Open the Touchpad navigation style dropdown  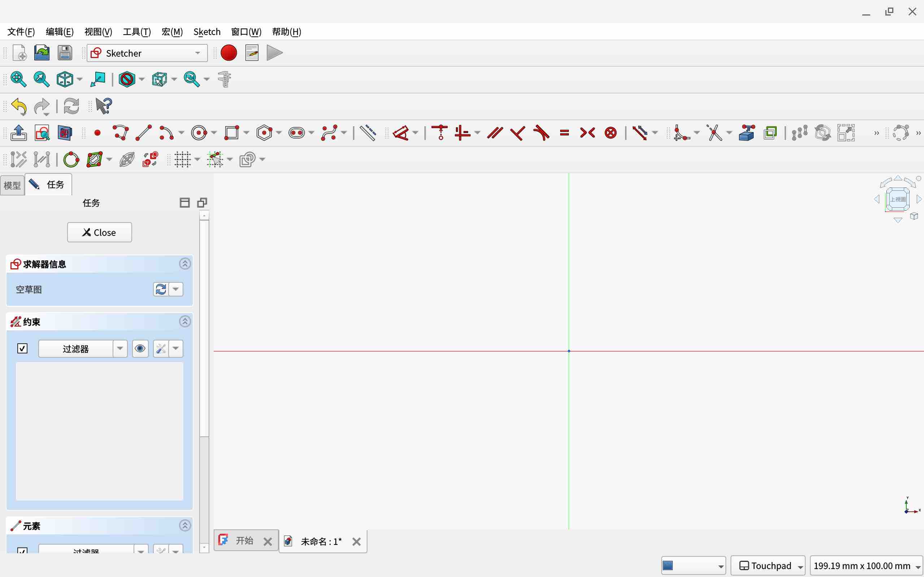[767, 565]
